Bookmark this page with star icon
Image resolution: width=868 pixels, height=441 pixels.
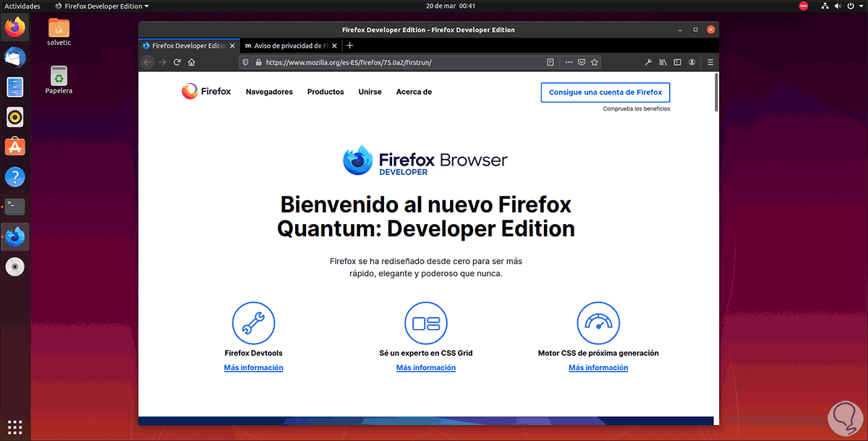595,62
